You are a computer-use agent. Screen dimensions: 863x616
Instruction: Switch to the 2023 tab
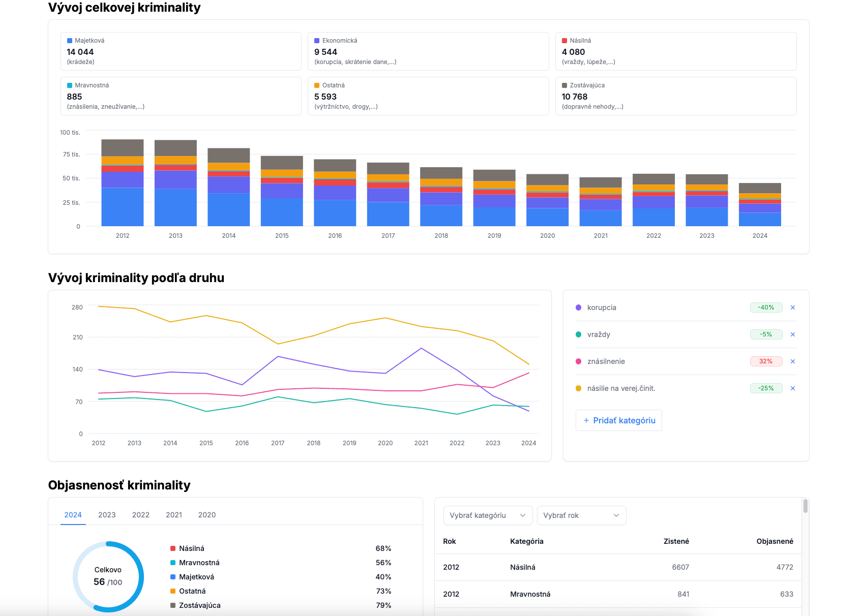pos(107,515)
